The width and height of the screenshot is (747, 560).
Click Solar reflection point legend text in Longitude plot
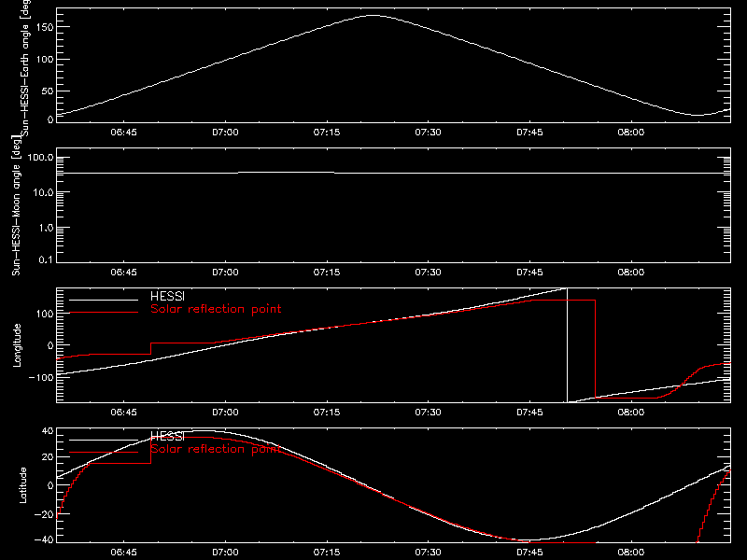pos(216,309)
